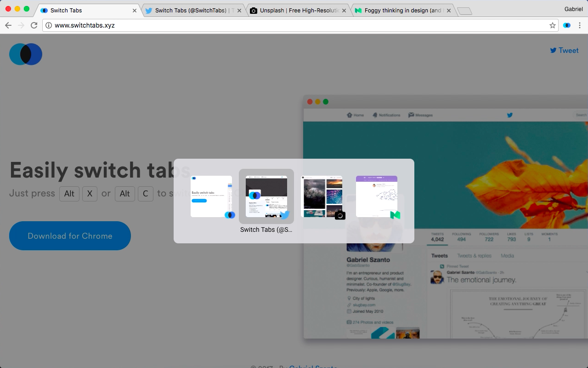The width and height of the screenshot is (588, 368).
Task: Switch to the Switch Tabs (@SwitchTabs) Twitter tab
Action: coord(193,10)
